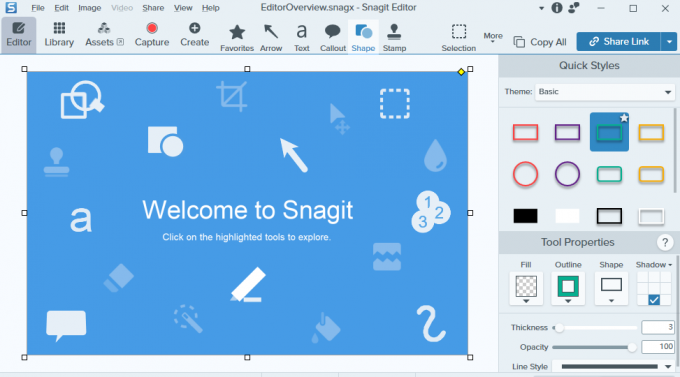Screen dimensions: 680x377
Task: Click the crop icon on the canvas
Action: point(232,96)
